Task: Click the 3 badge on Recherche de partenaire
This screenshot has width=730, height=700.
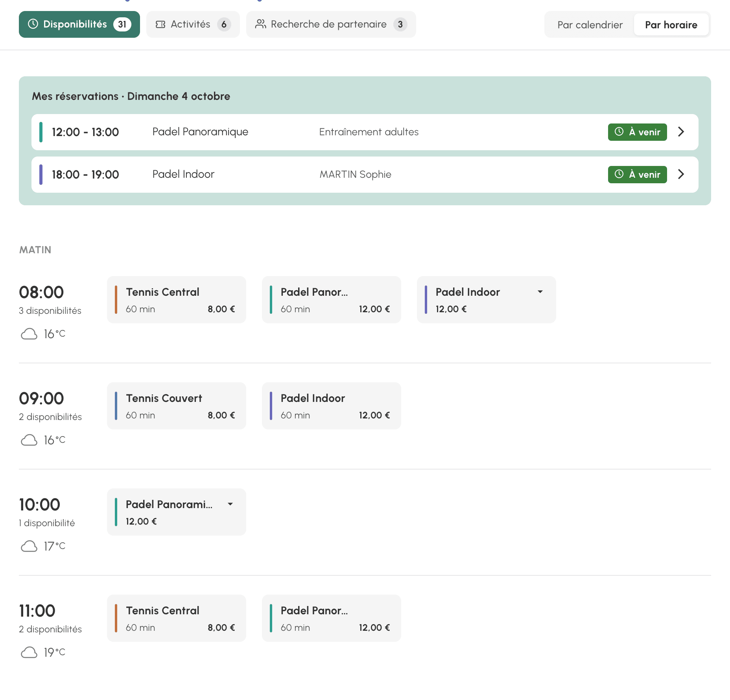Action: 400,24
